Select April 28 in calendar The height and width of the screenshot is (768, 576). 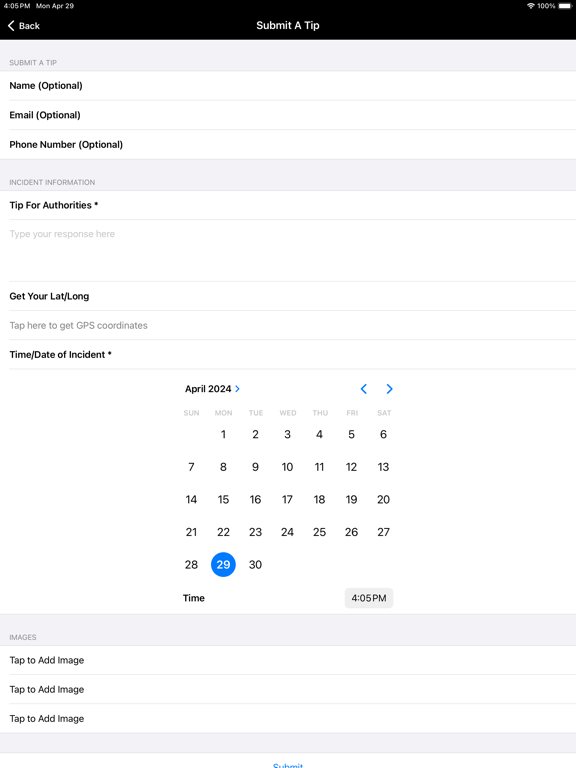pyautogui.click(x=192, y=565)
